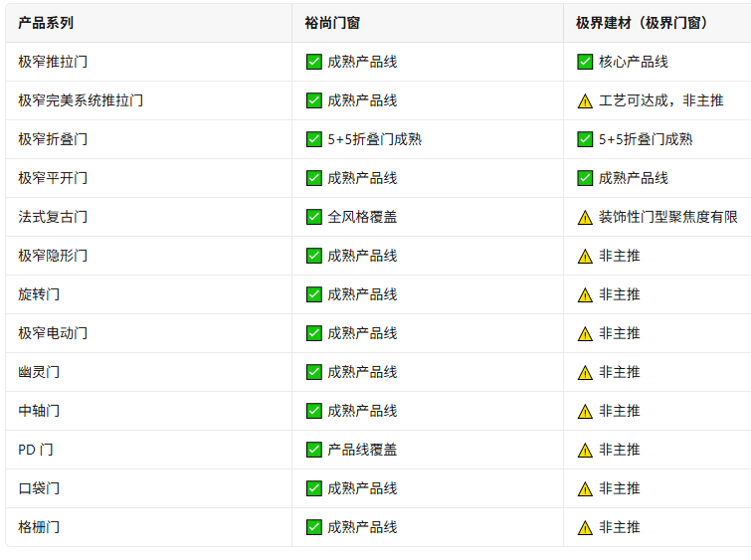Click green check in 极窄平开门 row, 极界建材 column
This screenshot has width=751, height=560.
coord(585,178)
